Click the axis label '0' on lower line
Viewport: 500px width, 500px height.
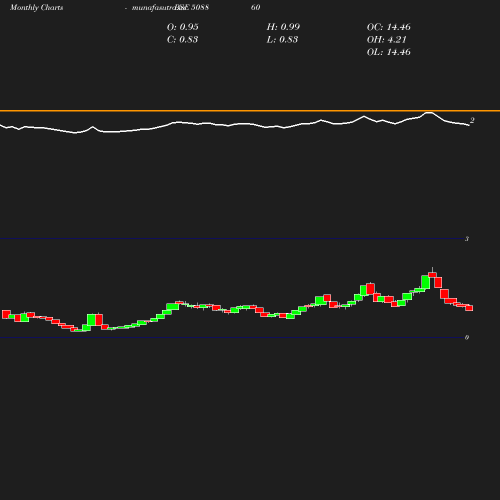[x=467, y=337]
